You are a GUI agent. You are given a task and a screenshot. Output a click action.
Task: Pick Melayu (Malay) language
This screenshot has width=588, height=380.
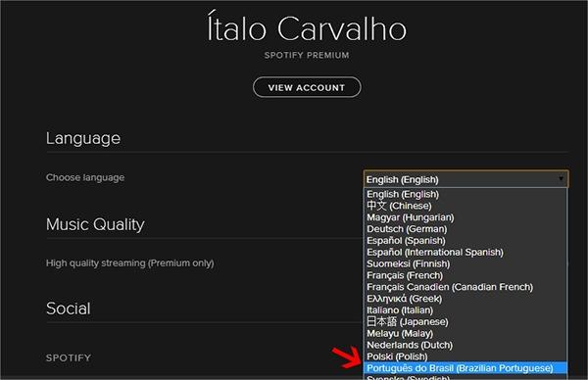click(465, 334)
